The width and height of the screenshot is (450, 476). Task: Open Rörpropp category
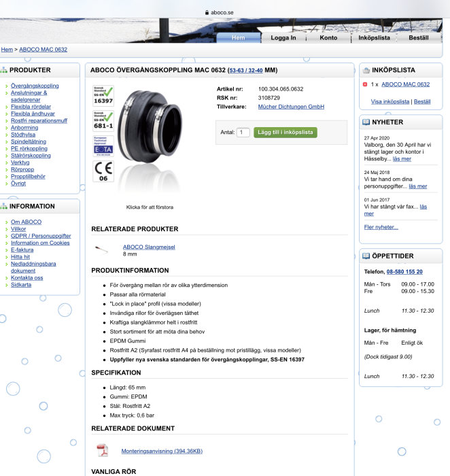click(x=22, y=170)
